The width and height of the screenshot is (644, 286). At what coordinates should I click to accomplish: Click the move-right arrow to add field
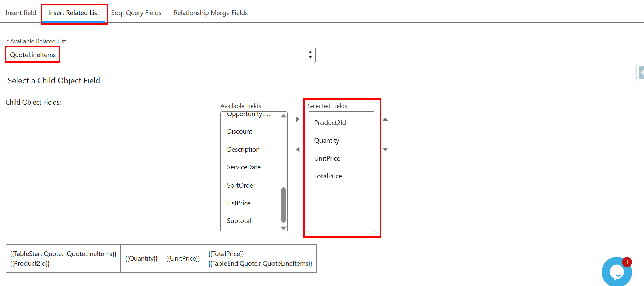coord(298,119)
